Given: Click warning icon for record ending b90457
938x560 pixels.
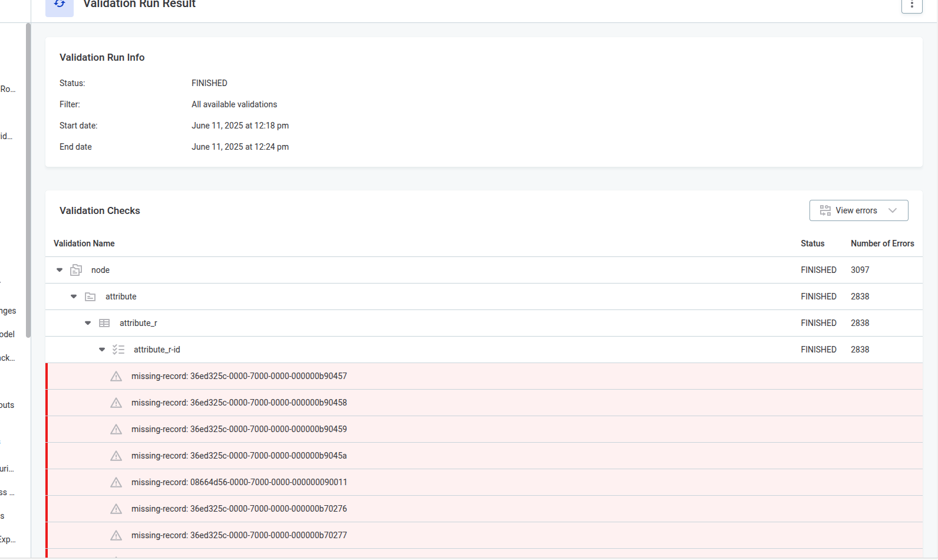Looking at the screenshot, I should coord(116,376).
